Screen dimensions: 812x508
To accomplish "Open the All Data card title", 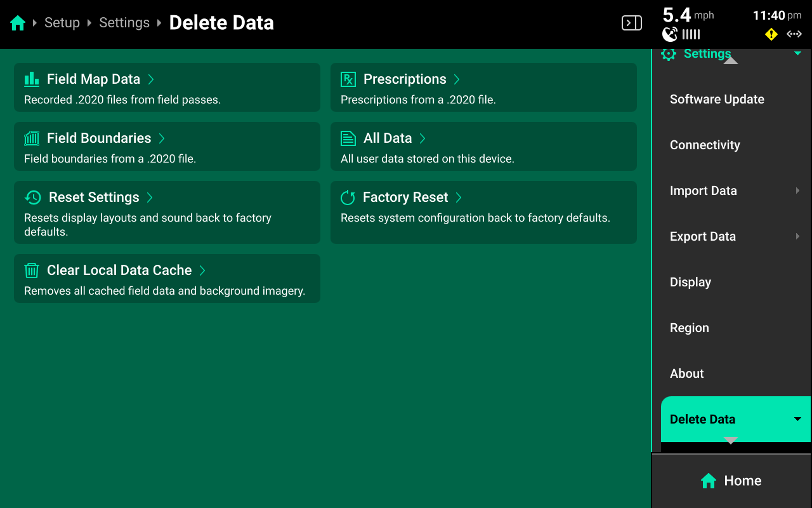I will tap(388, 138).
